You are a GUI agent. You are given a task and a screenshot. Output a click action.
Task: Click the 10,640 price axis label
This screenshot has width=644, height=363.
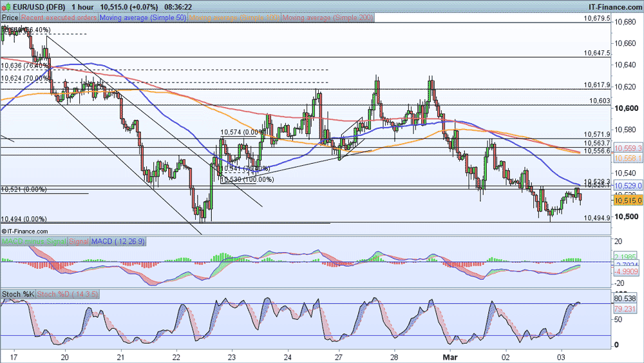[627, 65]
